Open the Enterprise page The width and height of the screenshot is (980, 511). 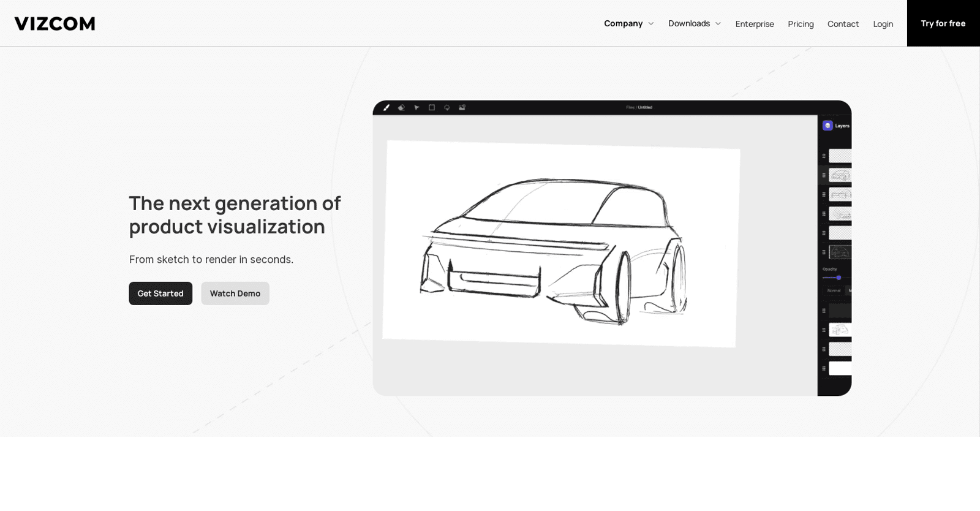pos(754,24)
